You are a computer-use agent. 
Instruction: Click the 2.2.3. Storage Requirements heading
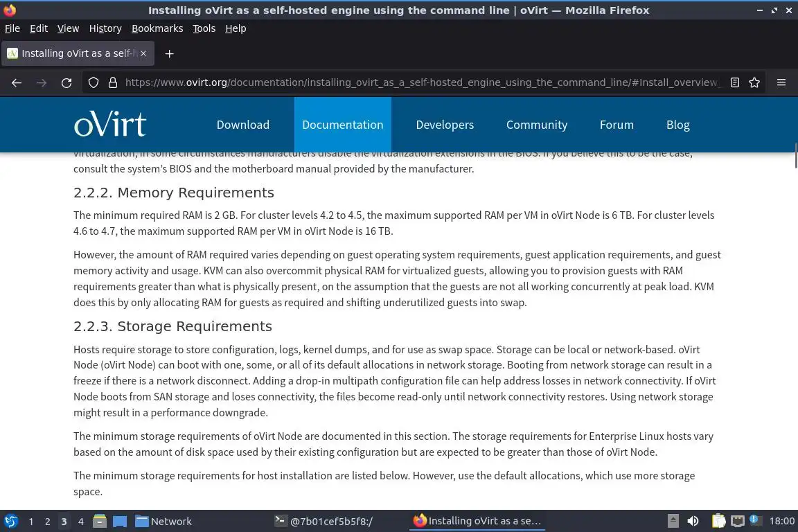tap(172, 326)
